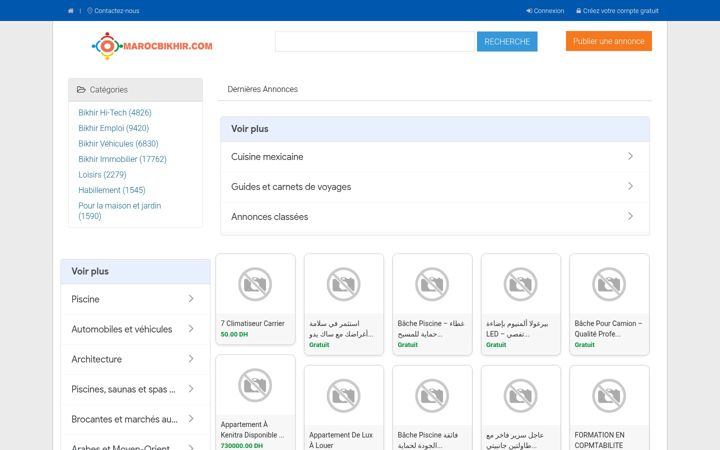Viewport: 720px width, 450px height.
Task: Open Piscine sidebar item
Action: click(135, 299)
